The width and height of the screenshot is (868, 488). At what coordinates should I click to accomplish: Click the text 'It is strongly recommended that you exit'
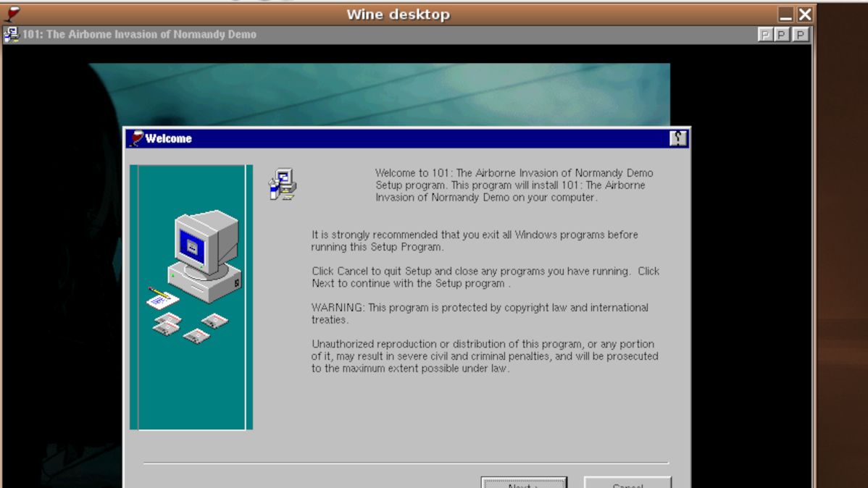475,240
